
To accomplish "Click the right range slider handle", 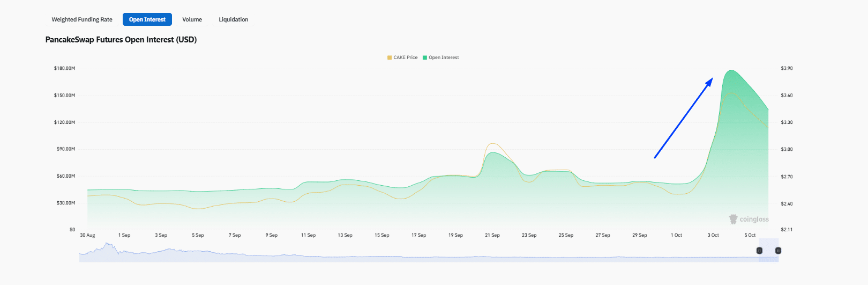I will click(778, 251).
